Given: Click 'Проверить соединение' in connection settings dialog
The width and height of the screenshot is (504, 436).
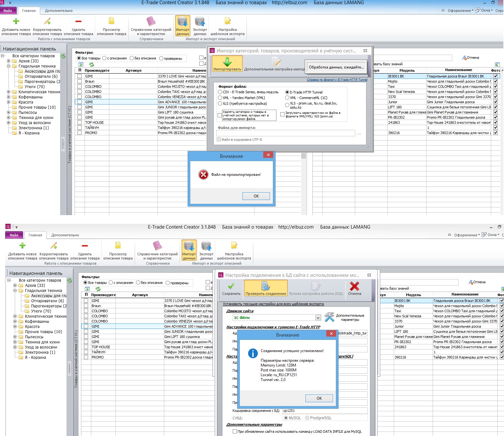Looking at the screenshot, I should click(x=265, y=288).
